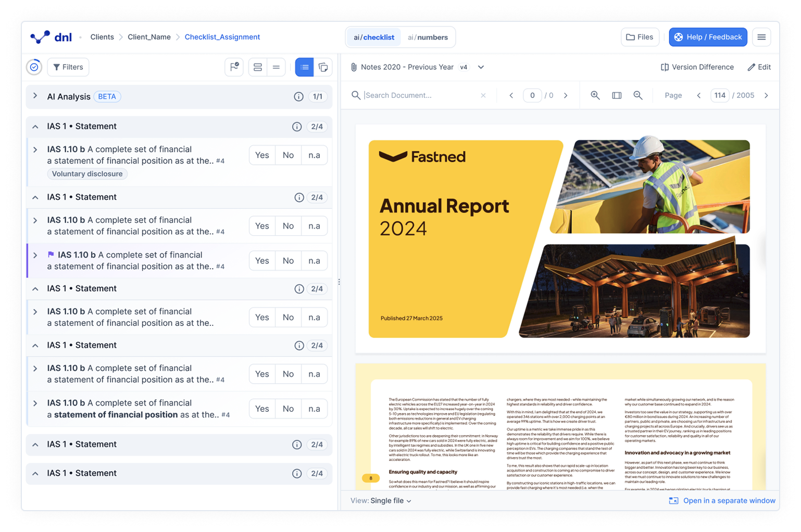Go to previous page
Screen dimensions: 801x532
pyautogui.click(x=699, y=95)
